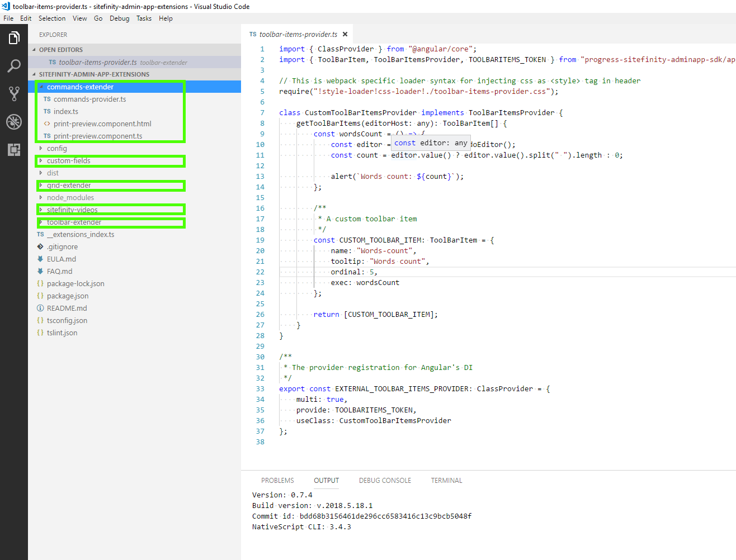Collapse the Open Editors section
736x560 pixels.
60,50
